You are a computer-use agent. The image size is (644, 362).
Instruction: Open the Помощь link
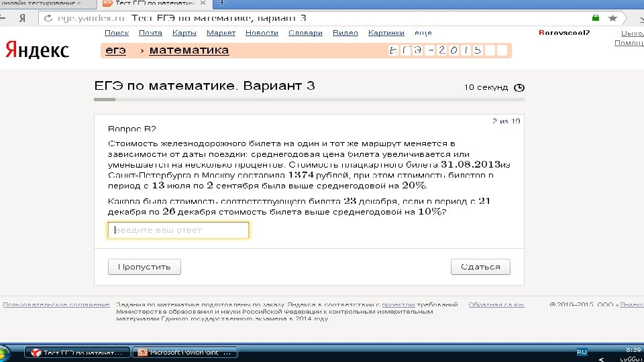pos(629,43)
